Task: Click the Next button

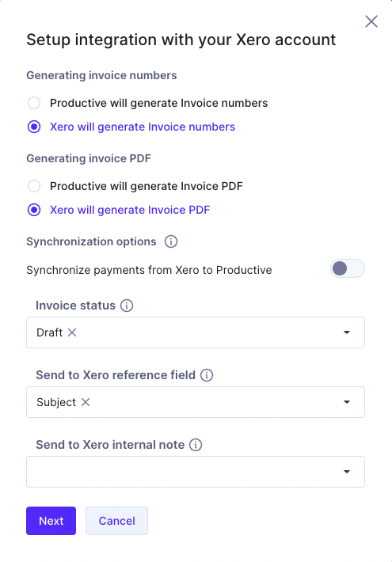Action: [x=51, y=521]
